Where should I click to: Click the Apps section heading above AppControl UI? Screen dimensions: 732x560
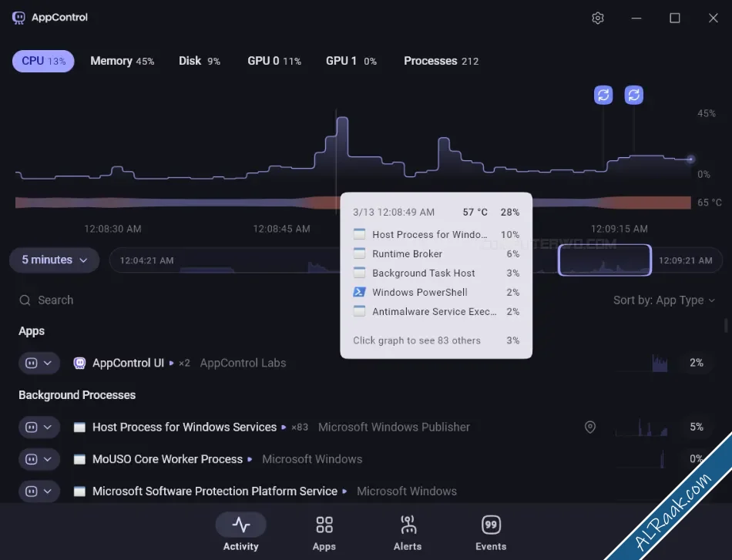coord(32,331)
